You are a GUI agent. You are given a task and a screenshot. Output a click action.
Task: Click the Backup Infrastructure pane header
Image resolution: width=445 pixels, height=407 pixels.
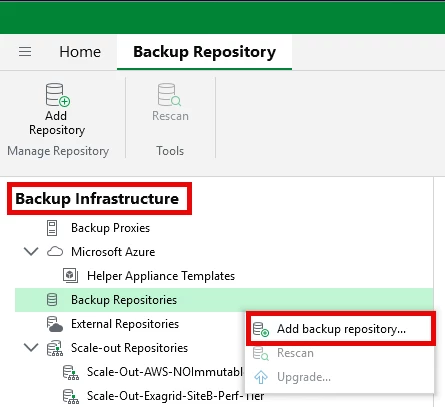[97, 199]
